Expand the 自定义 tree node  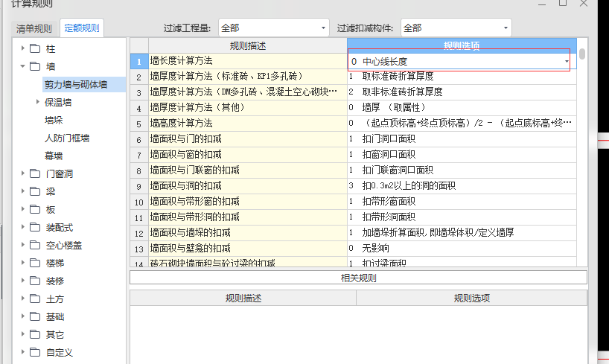22,352
